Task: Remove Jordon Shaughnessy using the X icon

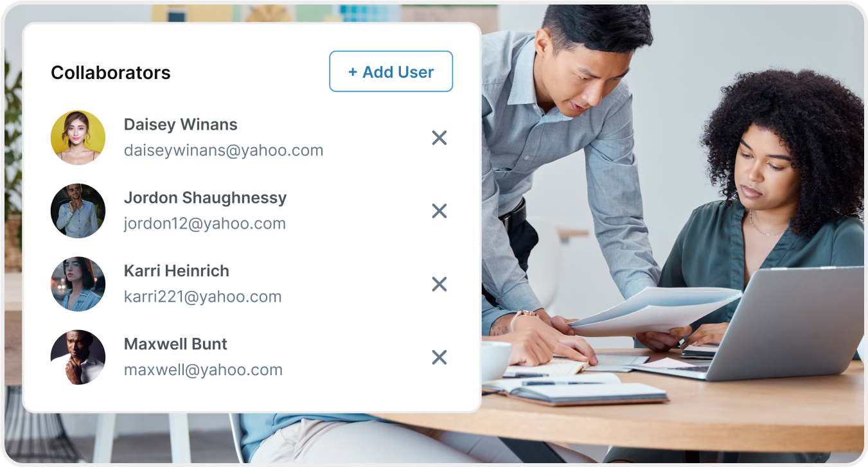Action: 439,211
